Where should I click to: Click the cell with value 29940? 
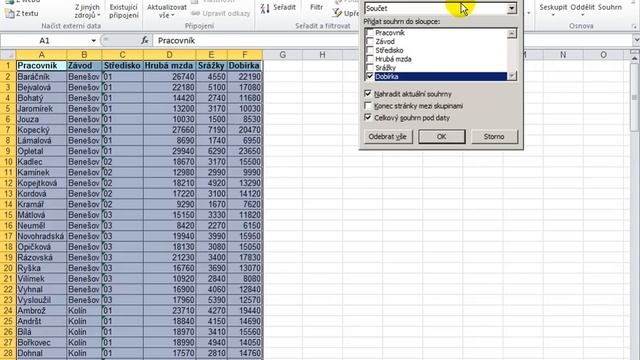point(169,151)
